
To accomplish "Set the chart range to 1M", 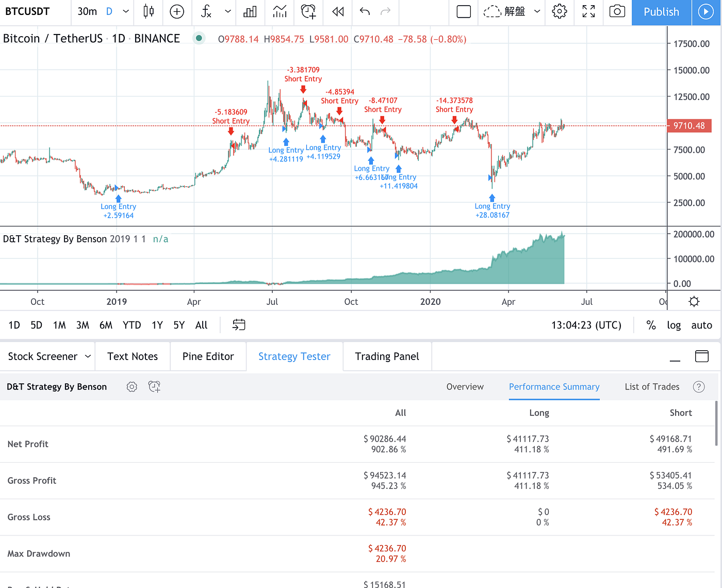I will tap(60, 325).
